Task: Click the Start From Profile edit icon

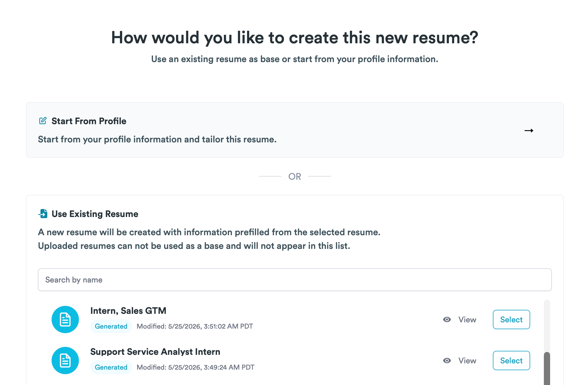Action: point(43,121)
